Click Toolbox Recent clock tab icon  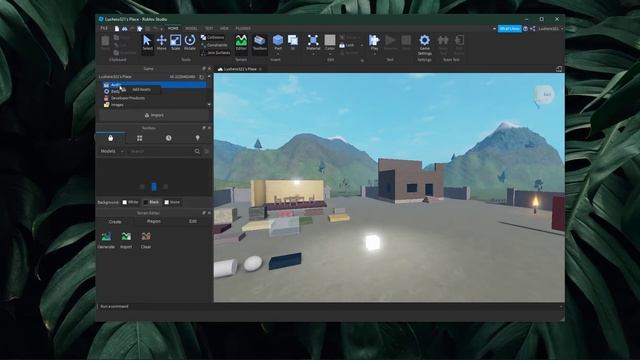(x=169, y=138)
